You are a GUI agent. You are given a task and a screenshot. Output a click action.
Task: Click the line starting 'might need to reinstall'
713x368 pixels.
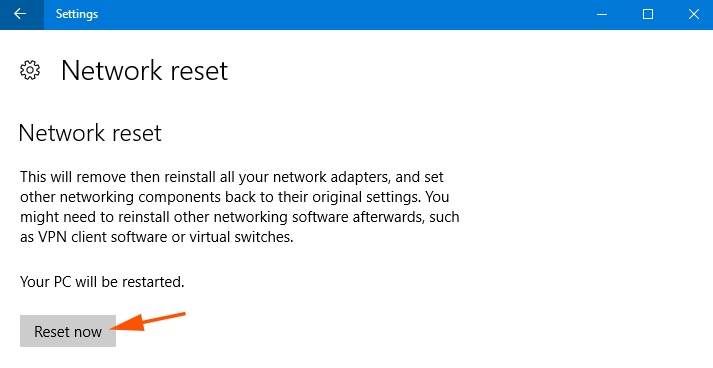coord(240,217)
